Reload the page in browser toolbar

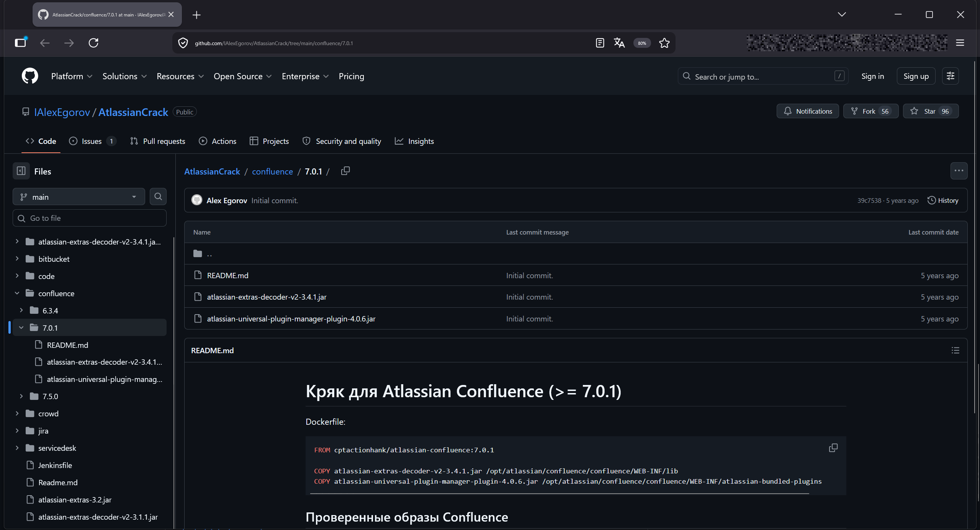(93, 43)
